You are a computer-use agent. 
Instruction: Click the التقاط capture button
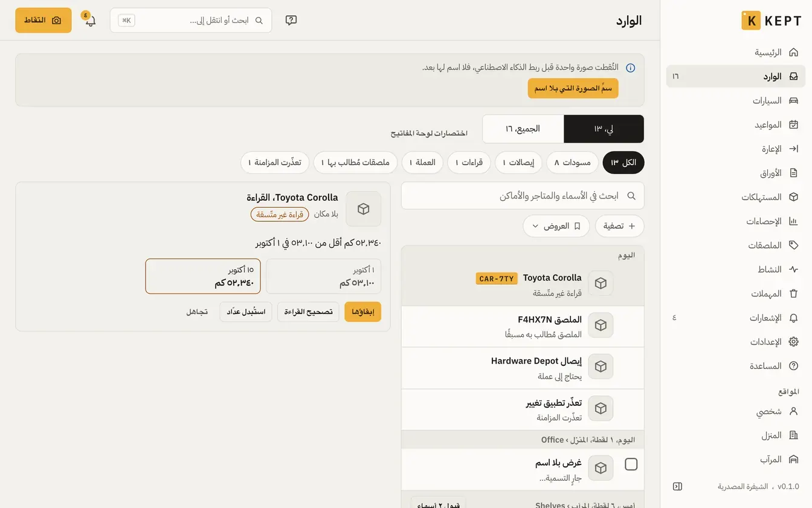pyautogui.click(x=43, y=21)
